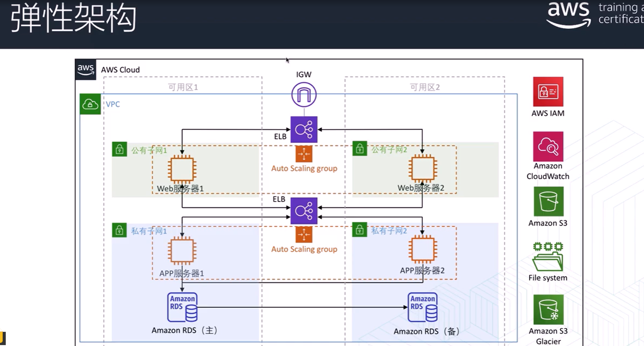
Task: Click the 公有子网1 lock icon
Action: click(119, 149)
